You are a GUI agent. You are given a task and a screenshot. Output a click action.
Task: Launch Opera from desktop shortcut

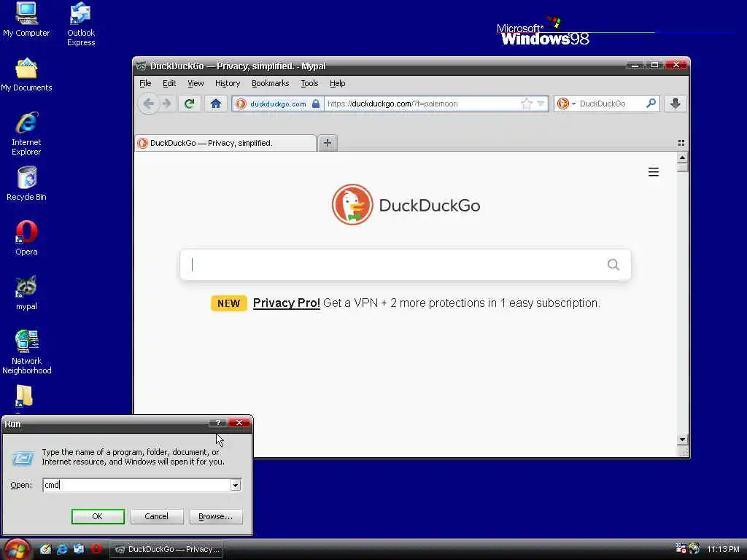pyautogui.click(x=26, y=238)
